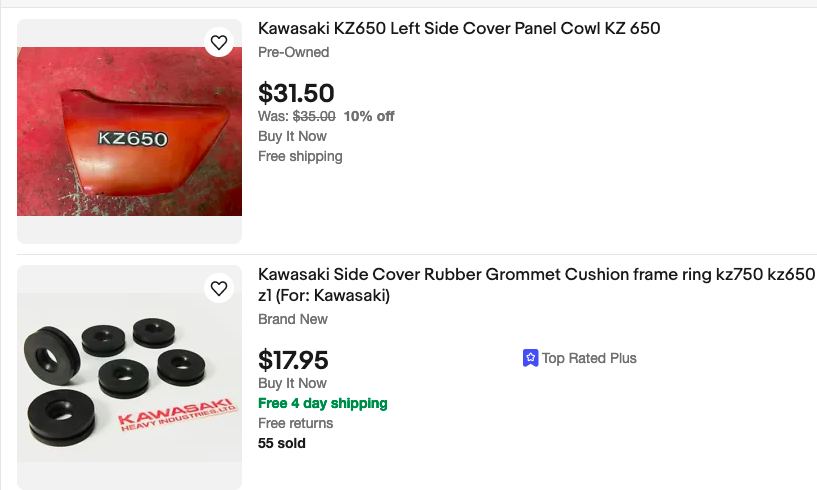Click the Top Rated Plus label text
Image resolution: width=817 pixels, height=490 pixels.
pyautogui.click(x=589, y=358)
